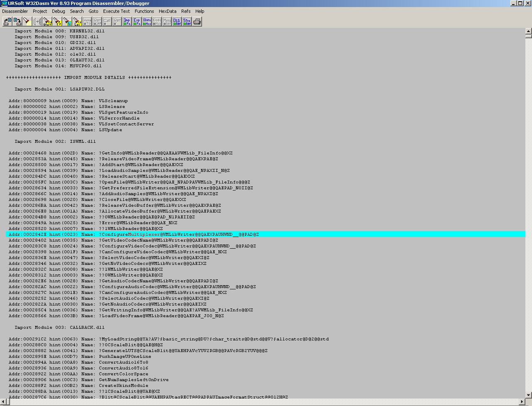Screen dimensions: 532x406
Task: Open the Disassembler menu
Action: click(x=15, y=11)
